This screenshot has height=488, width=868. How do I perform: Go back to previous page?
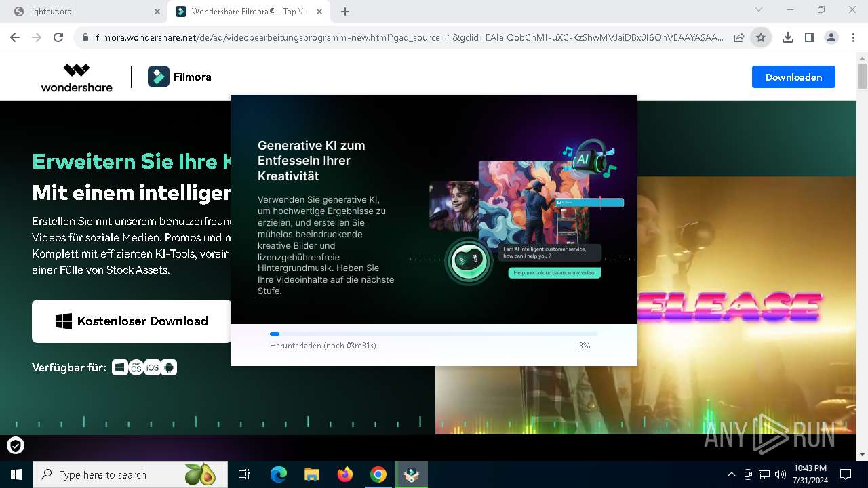tap(15, 37)
